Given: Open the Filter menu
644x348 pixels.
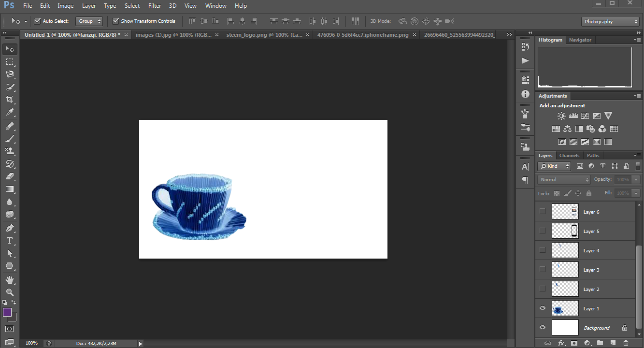Looking at the screenshot, I should [155, 6].
